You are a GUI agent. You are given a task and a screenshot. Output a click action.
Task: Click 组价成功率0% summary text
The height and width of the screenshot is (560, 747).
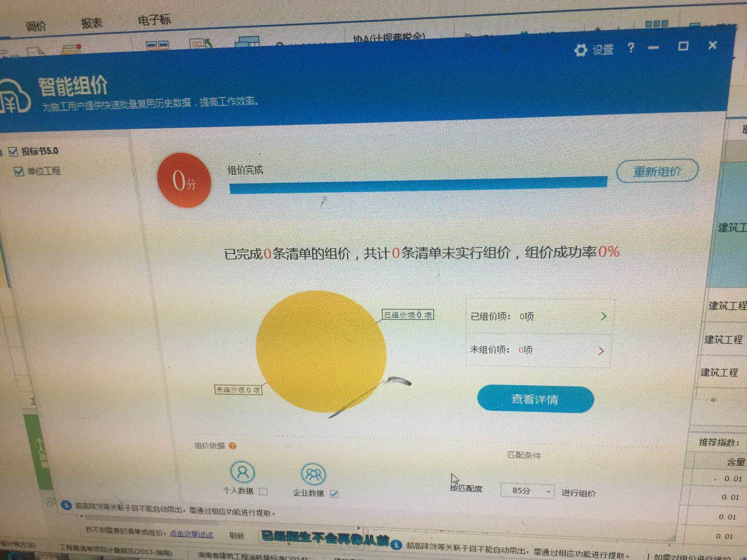572,252
